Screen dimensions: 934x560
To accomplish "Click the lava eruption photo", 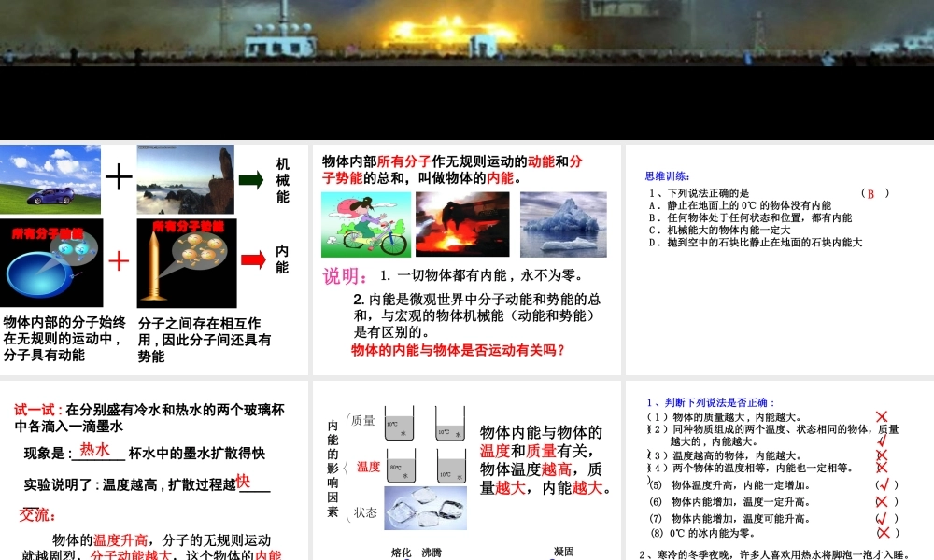I will 462,224.
